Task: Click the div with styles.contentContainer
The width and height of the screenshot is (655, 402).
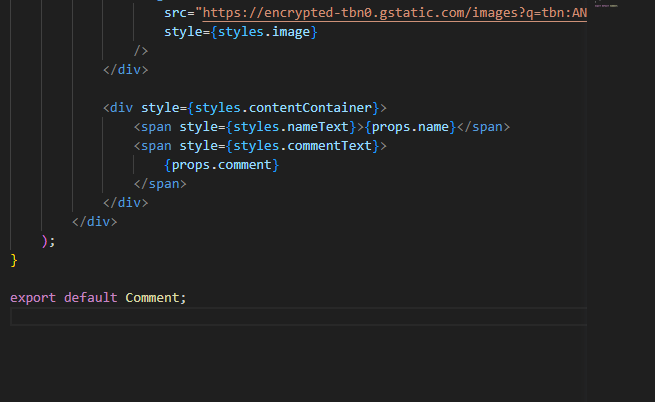Action: coord(245,108)
